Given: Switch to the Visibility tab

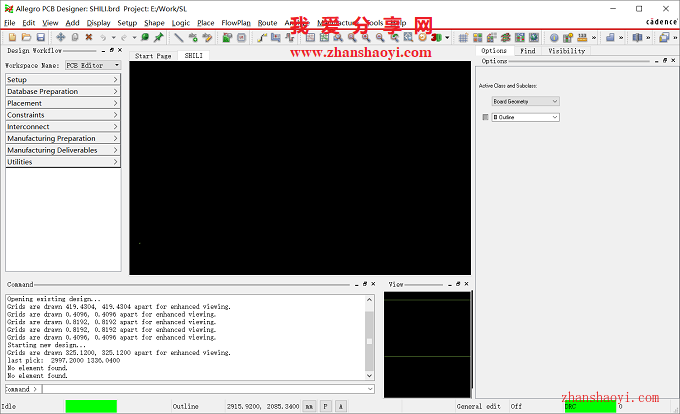Looking at the screenshot, I should pos(567,51).
